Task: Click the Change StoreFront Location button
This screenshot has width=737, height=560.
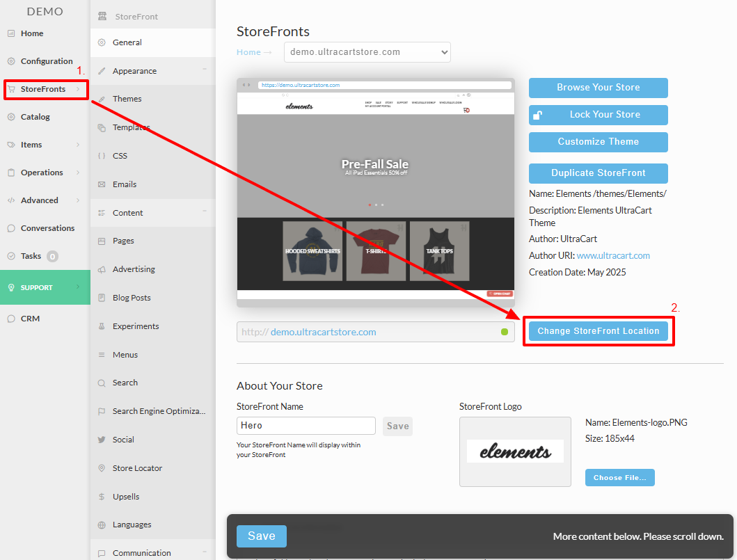Action: tap(598, 331)
